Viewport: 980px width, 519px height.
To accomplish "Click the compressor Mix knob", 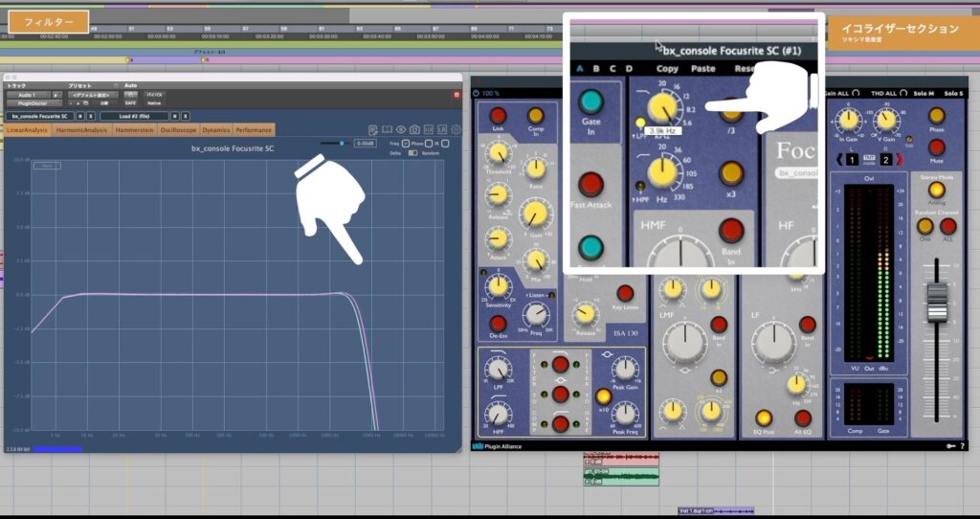I will (535, 260).
